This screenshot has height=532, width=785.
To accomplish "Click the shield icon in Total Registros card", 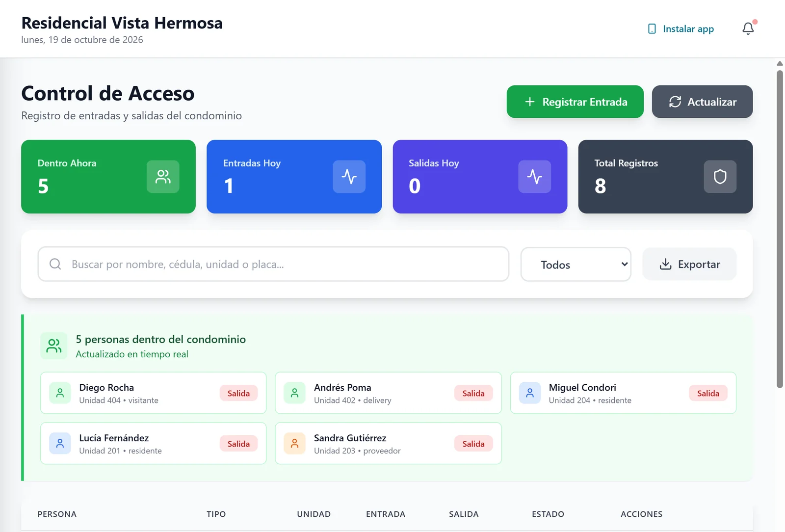I will pyautogui.click(x=720, y=177).
